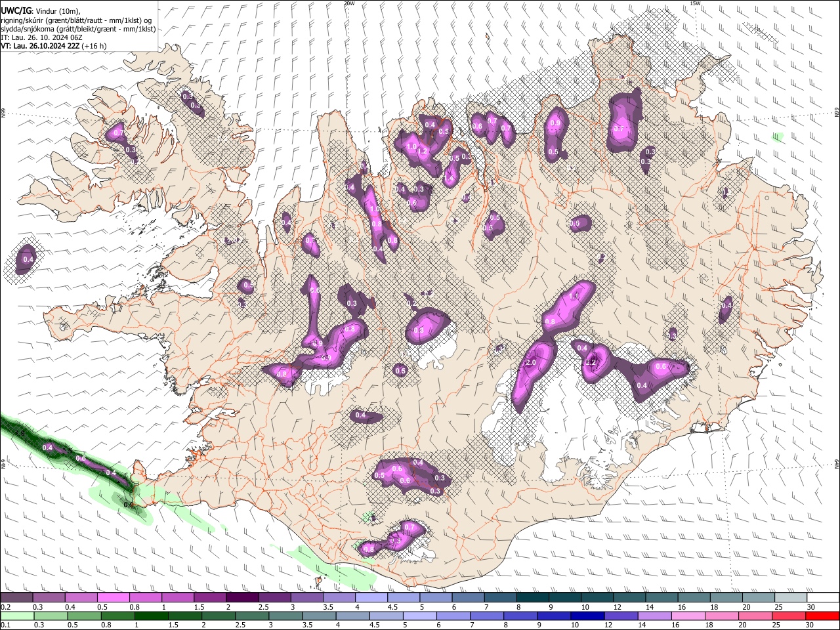Viewport: 840px width, 630px height.
Task: Select the darkest green 1–1.5 rain legend swatch
Action: (152, 616)
